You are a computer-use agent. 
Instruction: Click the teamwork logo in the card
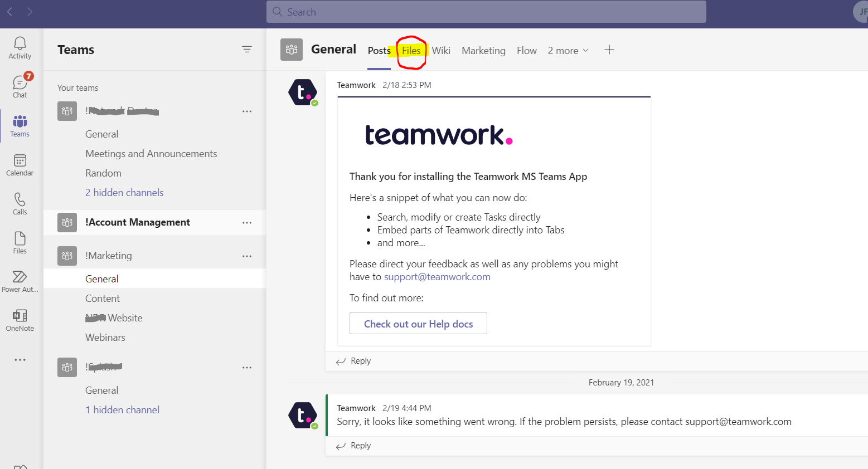[439, 135]
